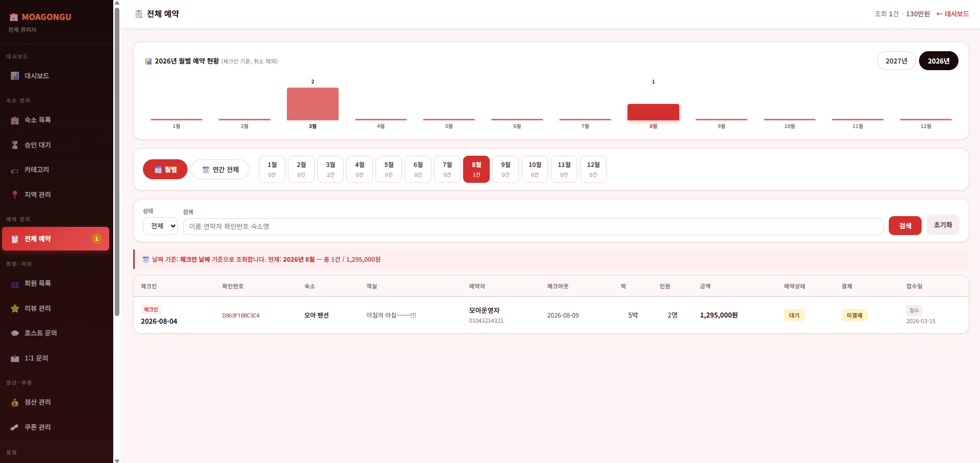
Task: Click the 리뷰 관리 star icon
Action: pyautogui.click(x=15, y=308)
